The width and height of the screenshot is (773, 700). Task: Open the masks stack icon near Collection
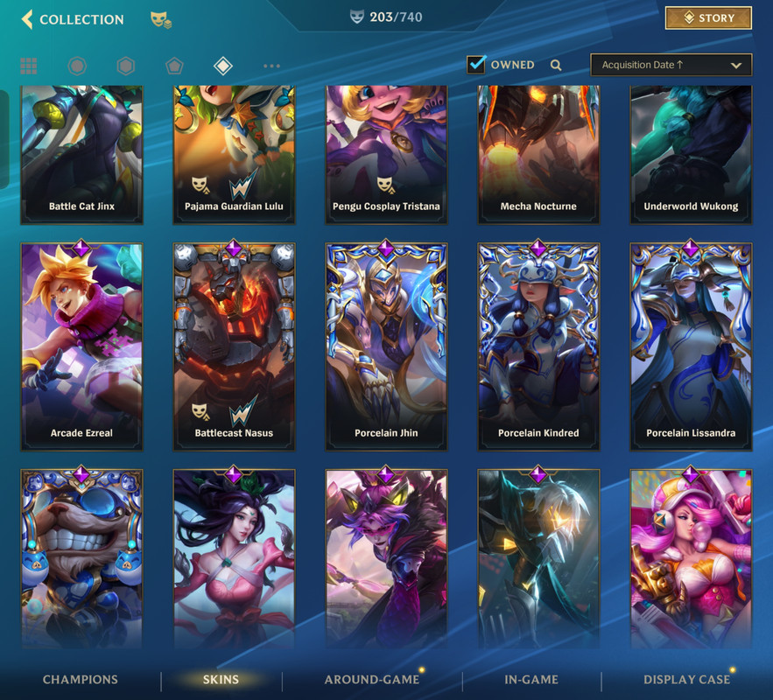tap(161, 20)
